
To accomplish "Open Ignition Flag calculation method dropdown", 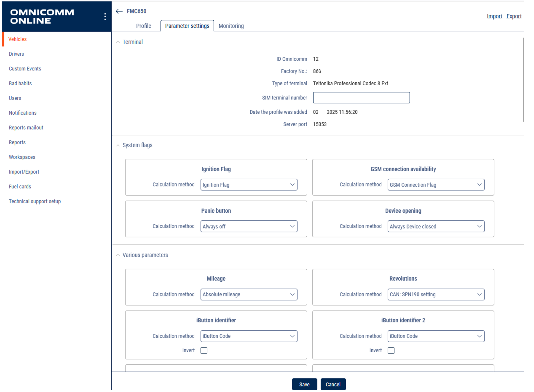I will click(249, 185).
